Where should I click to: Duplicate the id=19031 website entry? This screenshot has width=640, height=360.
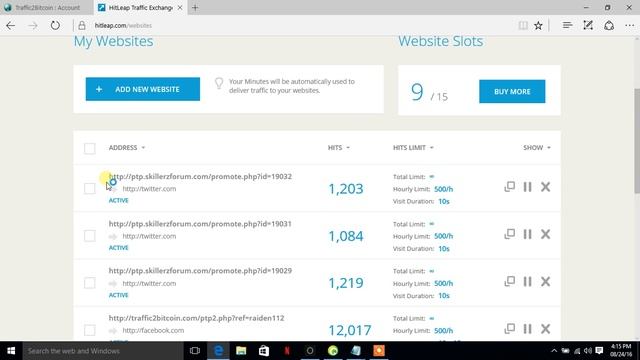coord(509,234)
